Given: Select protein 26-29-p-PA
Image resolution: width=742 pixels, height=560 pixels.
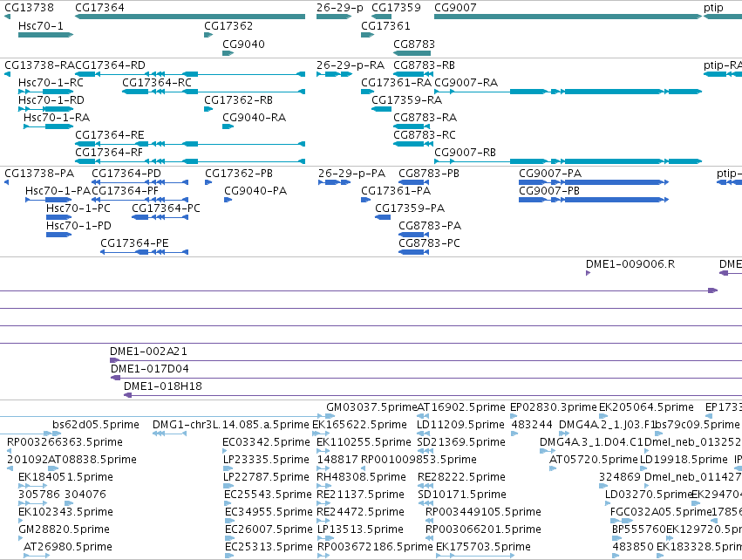Looking at the screenshot, I should point(334,181).
